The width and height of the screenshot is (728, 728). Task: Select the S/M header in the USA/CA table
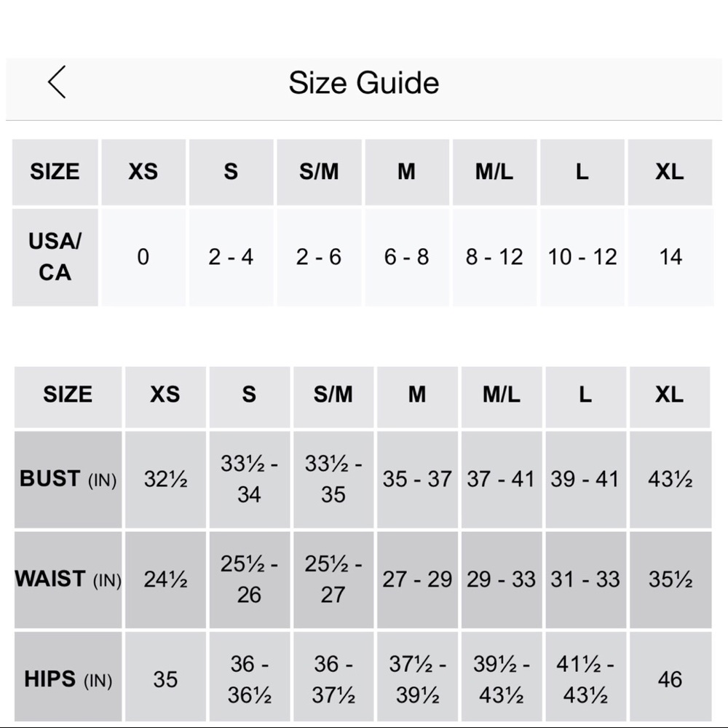pos(319,172)
